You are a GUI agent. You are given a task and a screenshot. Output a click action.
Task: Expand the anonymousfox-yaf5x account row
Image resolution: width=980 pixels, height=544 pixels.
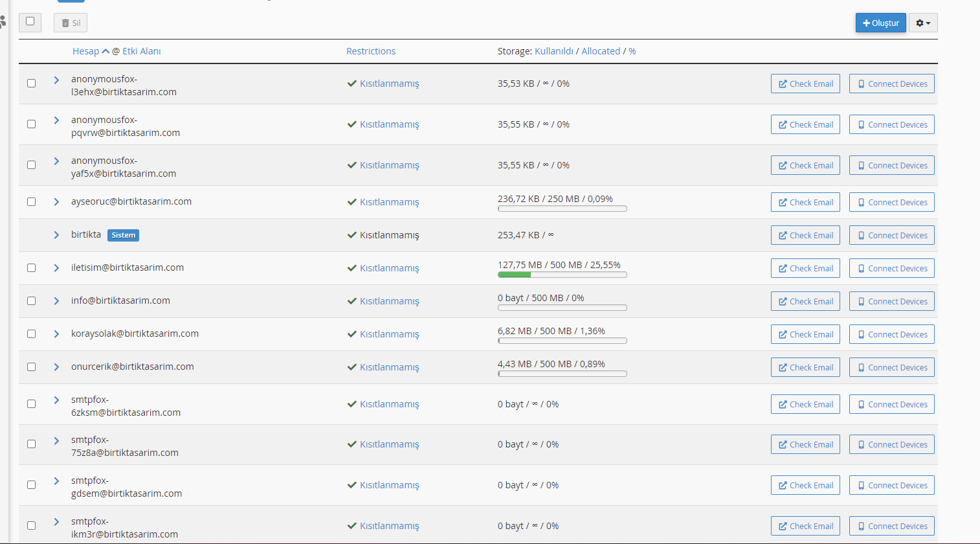[x=56, y=161]
